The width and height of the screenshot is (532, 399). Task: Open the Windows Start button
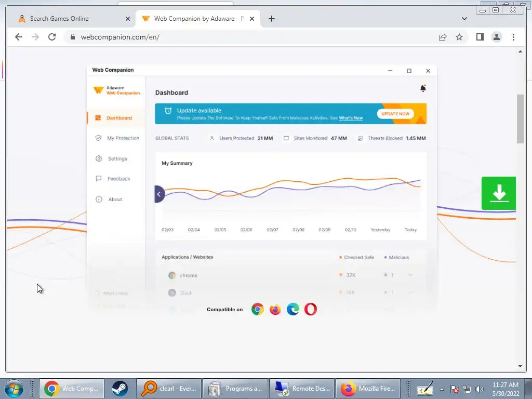click(x=14, y=389)
